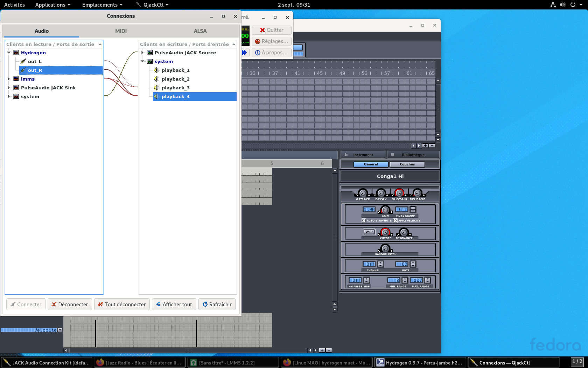Open the system volume icon

pyautogui.click(x=562, y=5)
